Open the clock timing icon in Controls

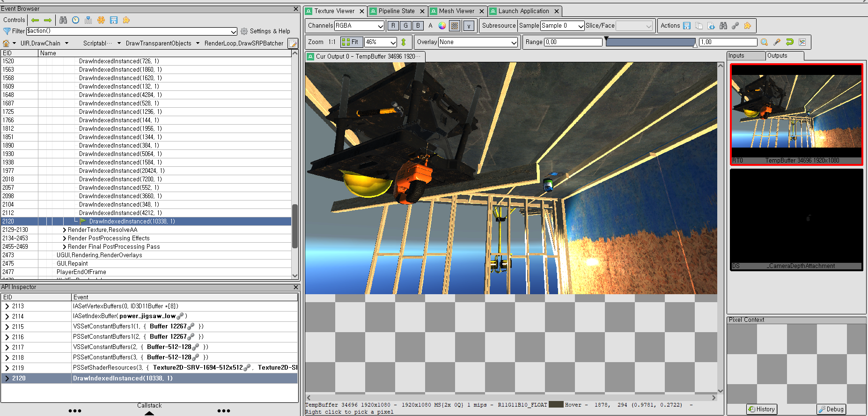pos(76,20)
